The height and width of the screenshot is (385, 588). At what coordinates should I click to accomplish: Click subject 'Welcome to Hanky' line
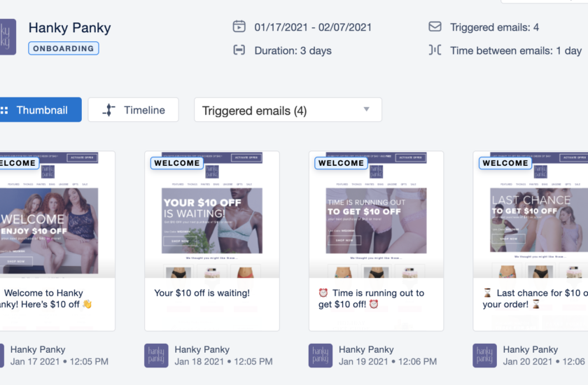tap(43, 293)
